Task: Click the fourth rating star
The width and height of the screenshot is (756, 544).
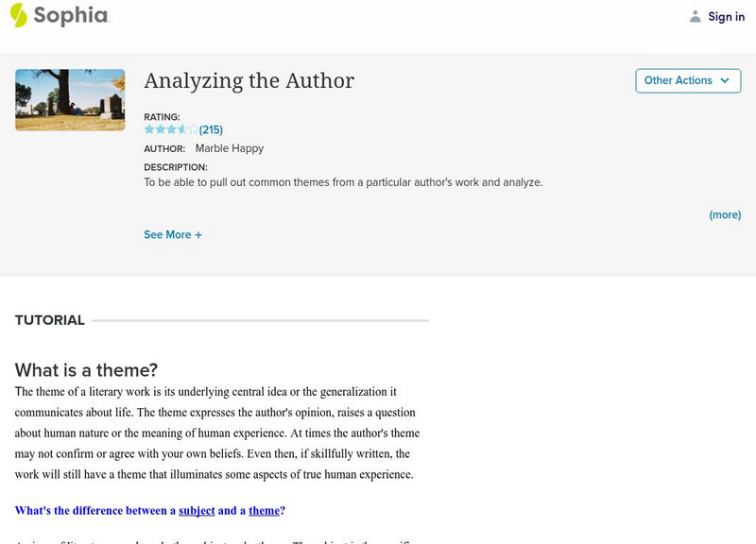Action: [182, 129]
